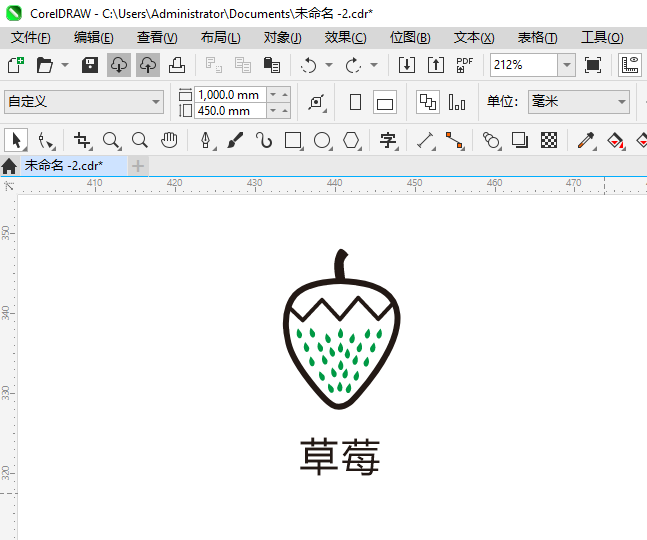Screen dimensions: 647x540
Task: Select the Crop tool
Action: point(83,141)
